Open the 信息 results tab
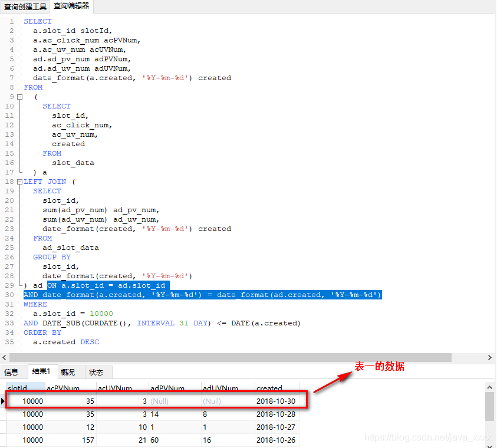497x448 pixels. 11,373
